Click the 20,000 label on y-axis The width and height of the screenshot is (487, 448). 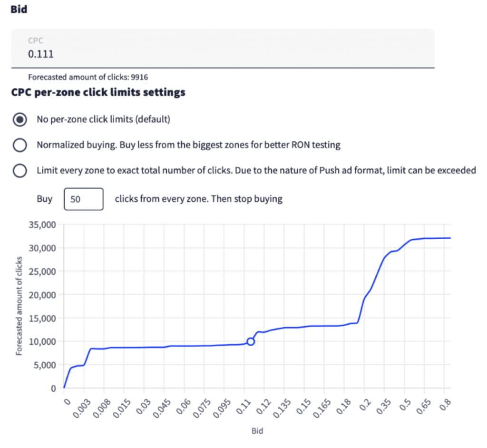click(43, 295)
